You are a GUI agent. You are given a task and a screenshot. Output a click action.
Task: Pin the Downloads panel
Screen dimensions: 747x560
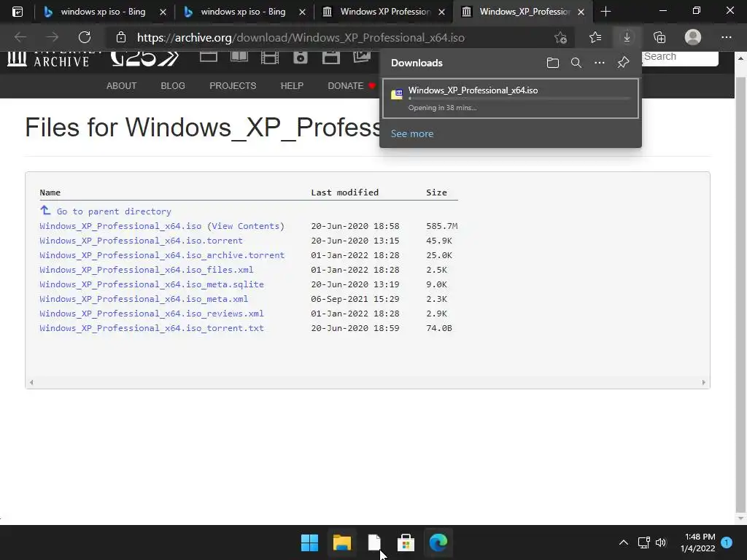[x=623, y=63]
